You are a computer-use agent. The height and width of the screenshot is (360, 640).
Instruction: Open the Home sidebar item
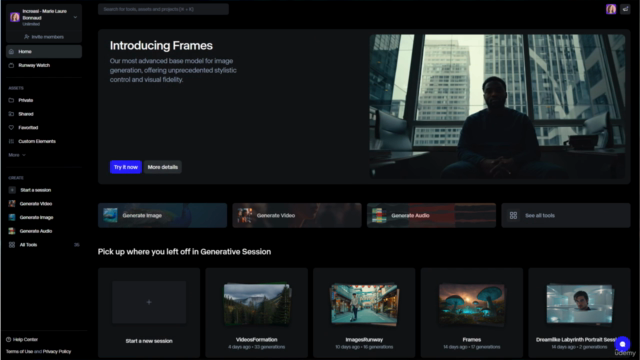[44, 51]
